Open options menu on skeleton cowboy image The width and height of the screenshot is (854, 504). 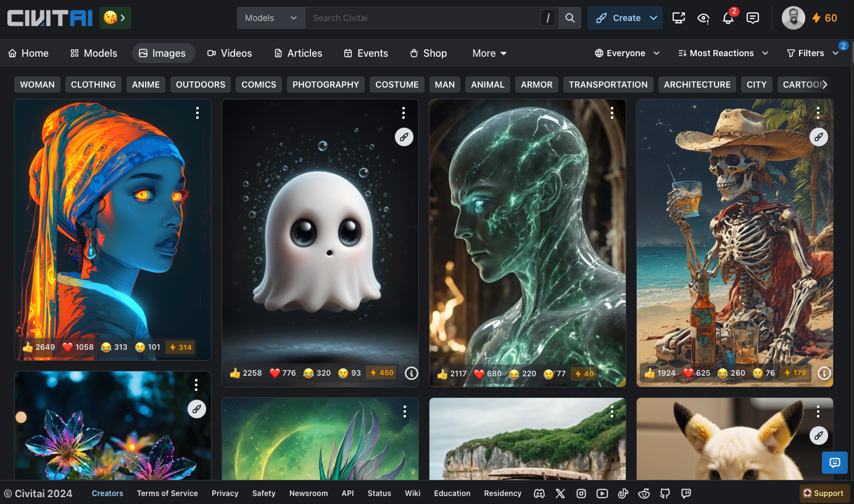click(x=818, y=113)
